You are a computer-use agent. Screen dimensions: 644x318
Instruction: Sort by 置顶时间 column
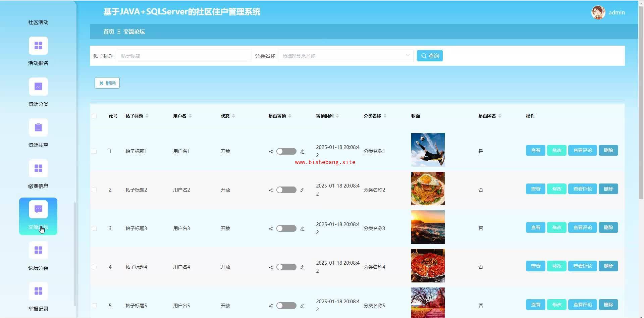click(337, 116)
